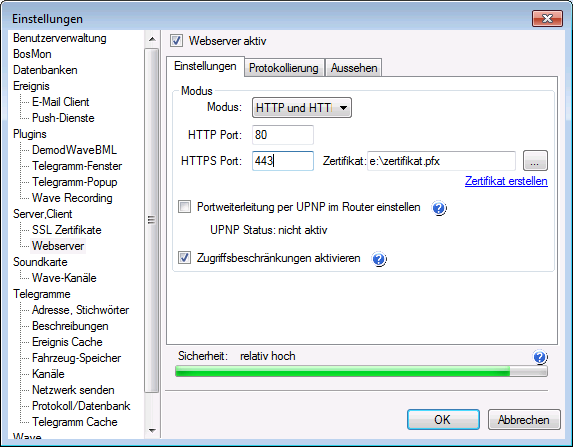Click the OK button
This screenshot has width=573, height=447.
pos(443,420)
